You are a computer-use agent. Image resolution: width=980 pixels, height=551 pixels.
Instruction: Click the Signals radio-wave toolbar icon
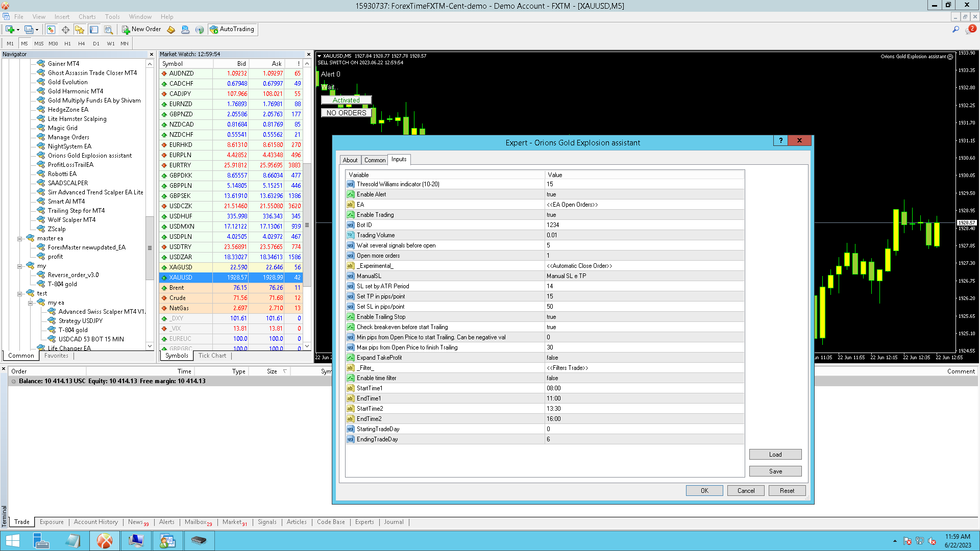[x=200, y=30]
